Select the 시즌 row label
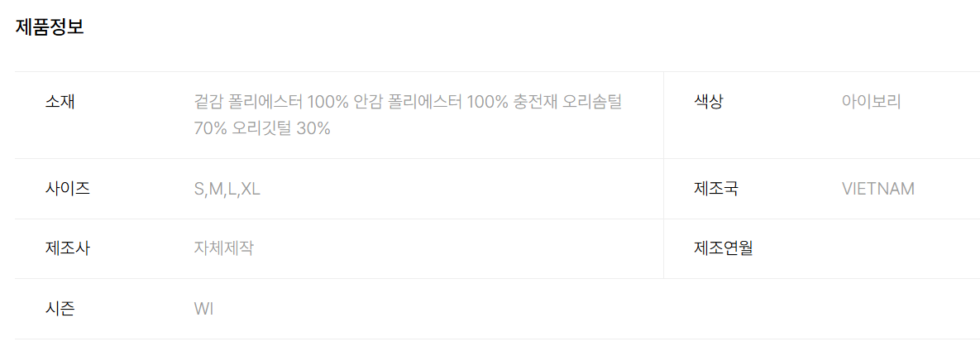 click(60, 309)
